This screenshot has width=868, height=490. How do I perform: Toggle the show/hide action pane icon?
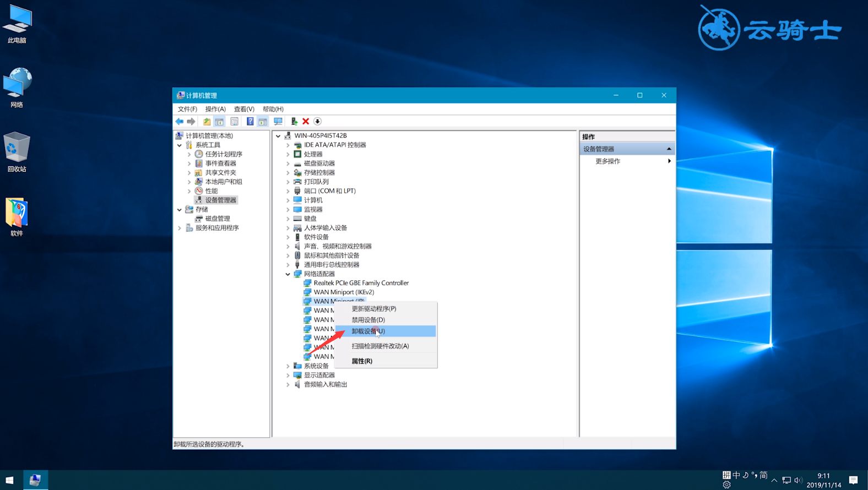click(x=263, y=122)
